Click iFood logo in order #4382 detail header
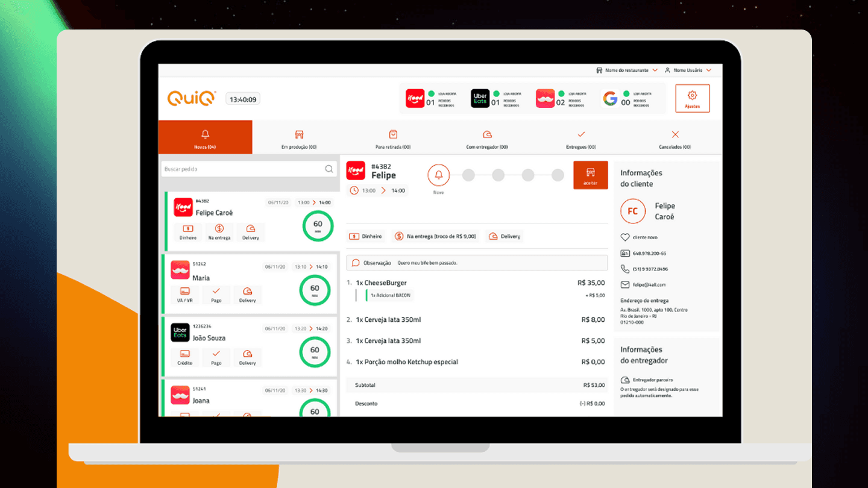868x488 pixels. click(x=356, y=171)
